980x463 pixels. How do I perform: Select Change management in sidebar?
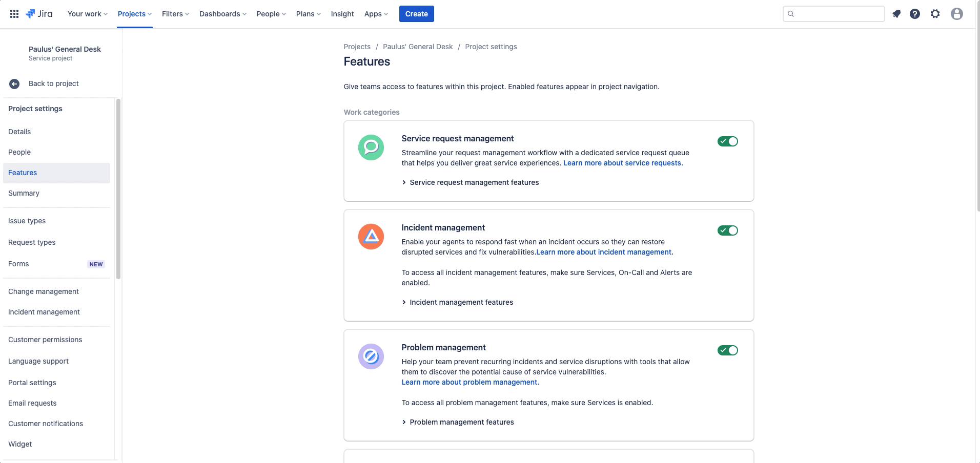click(56, 291)
